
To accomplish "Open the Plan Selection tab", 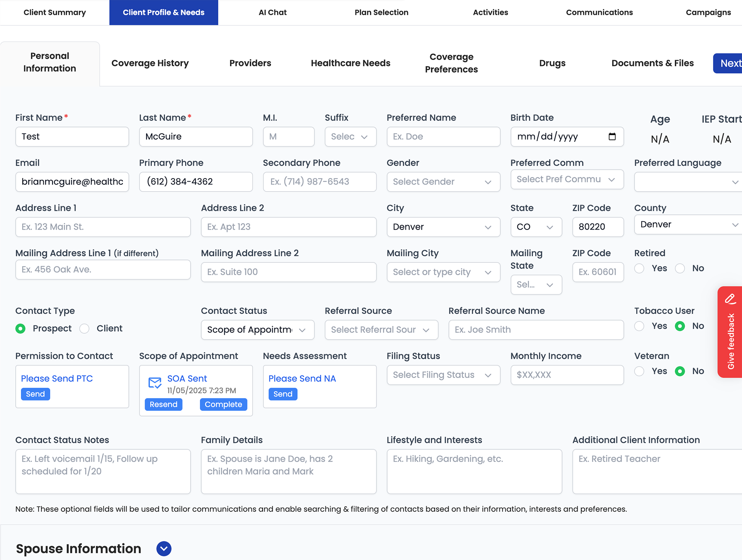I will point(381,12).
